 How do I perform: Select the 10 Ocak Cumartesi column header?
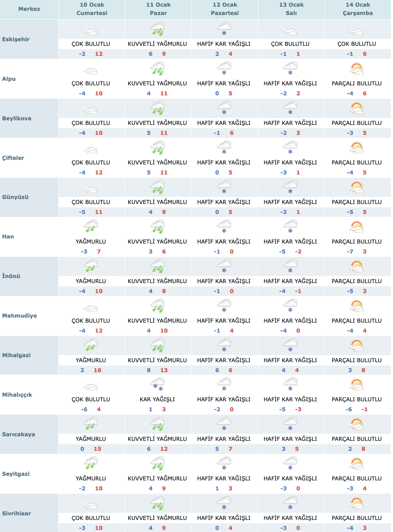tap(92, 9)
